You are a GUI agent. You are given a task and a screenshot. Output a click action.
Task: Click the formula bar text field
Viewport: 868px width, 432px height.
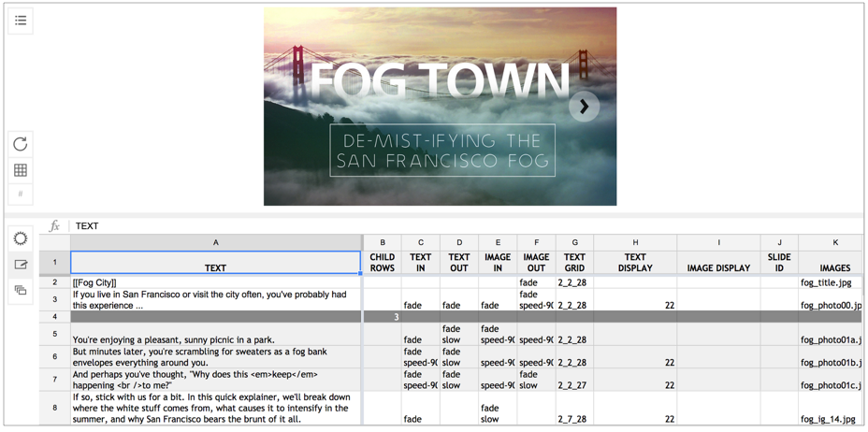coord(465,225)
